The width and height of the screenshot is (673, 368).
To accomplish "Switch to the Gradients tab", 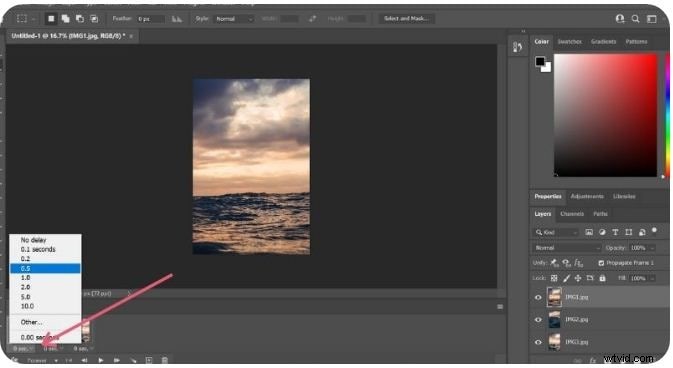I will pos(603,42).
